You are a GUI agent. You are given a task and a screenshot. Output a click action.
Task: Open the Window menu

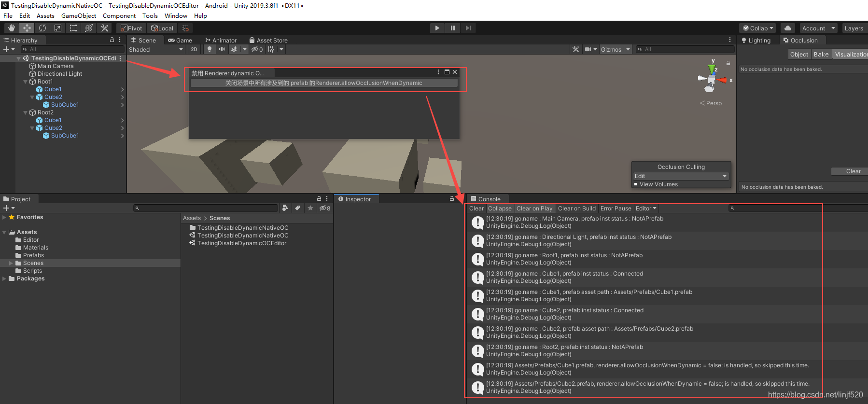tap(176, 15)
